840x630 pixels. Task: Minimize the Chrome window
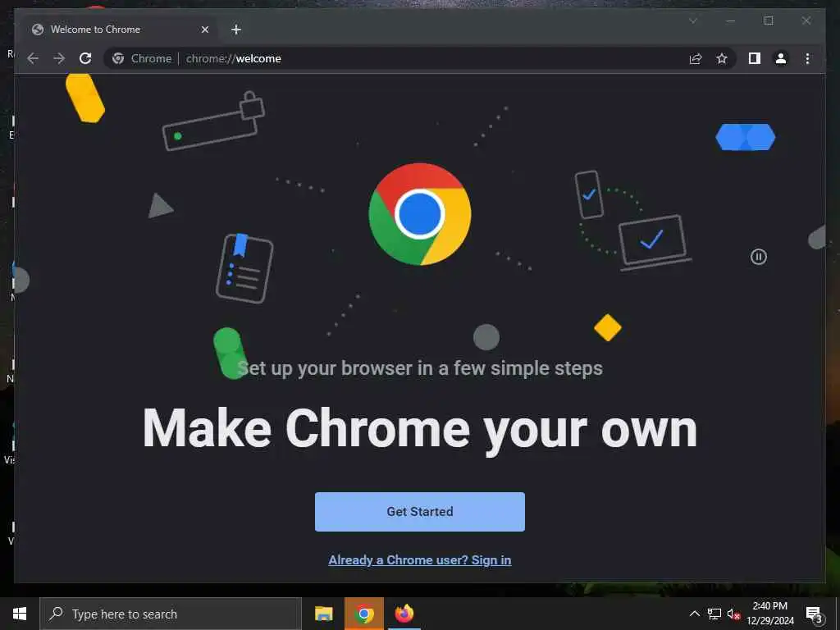point(731,21)
